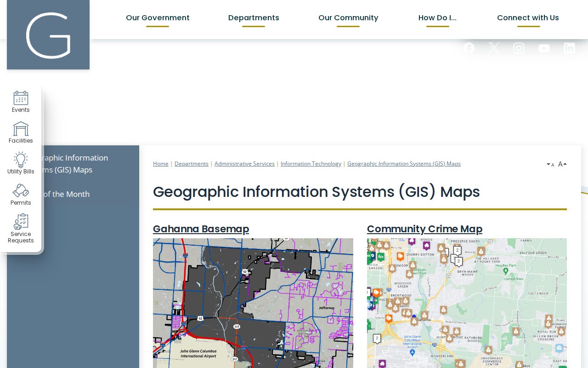Open the Connect with Us menu

point(528,18)
